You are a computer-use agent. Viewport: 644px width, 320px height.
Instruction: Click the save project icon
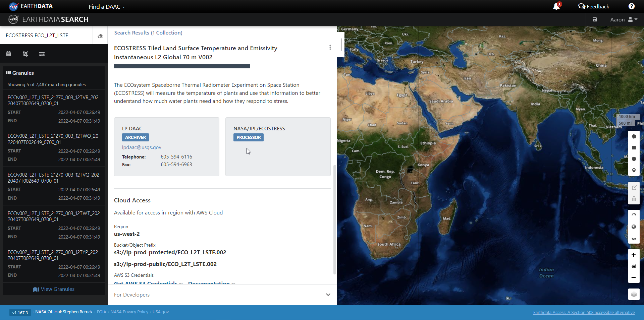pyautogui.click(x=595, y=19)
